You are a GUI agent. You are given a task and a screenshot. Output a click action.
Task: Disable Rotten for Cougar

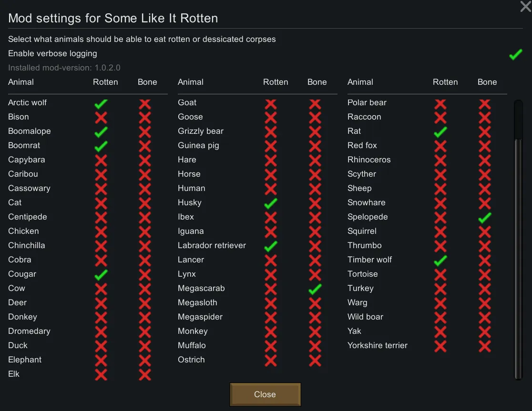click(x=101, y=275)
